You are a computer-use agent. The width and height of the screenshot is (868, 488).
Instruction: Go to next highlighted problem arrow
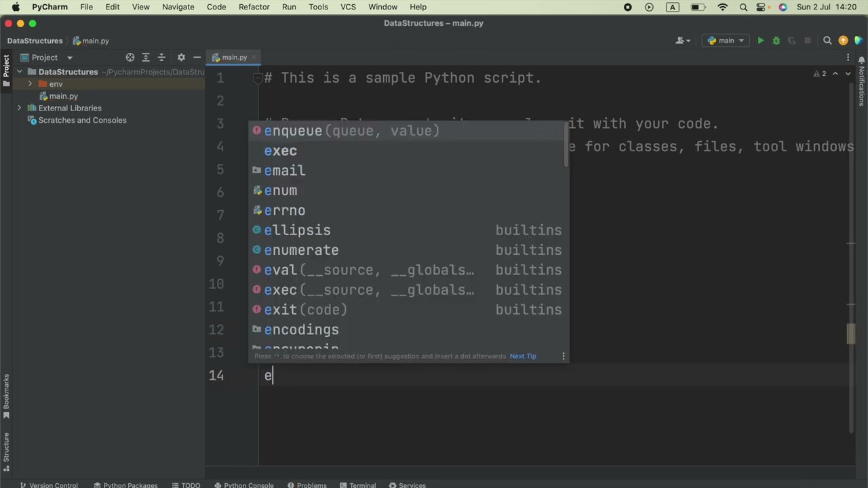click(x=848, y=73)
